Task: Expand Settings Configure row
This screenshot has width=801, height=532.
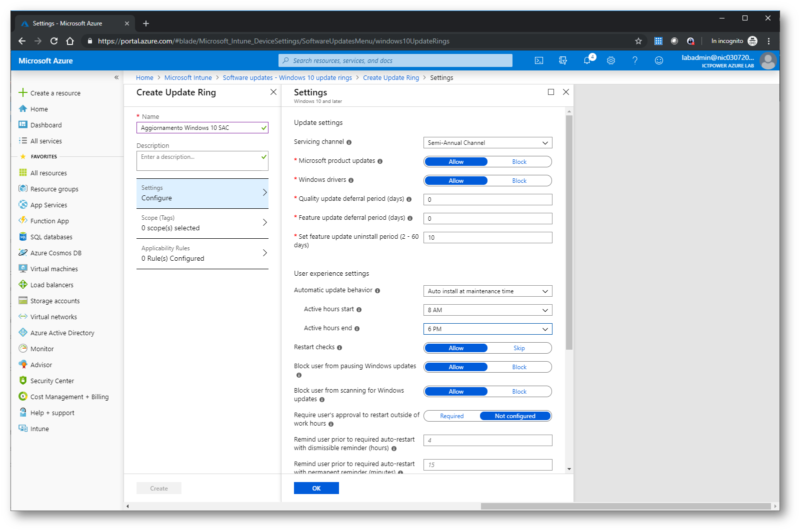Action: click(202, 193)
